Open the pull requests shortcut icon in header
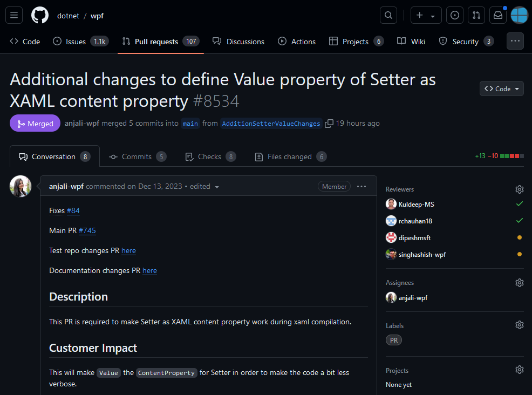This screenshot has height=395, width=532. tap(476, 15)
